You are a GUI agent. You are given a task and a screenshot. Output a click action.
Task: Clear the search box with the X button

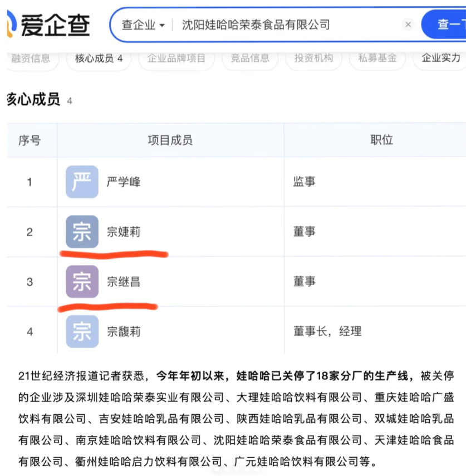tap(408, 24)
